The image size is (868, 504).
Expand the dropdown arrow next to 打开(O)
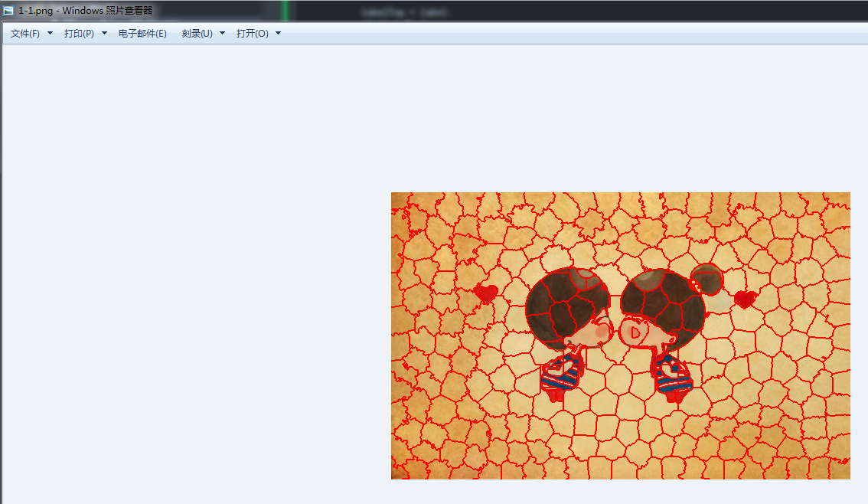pos(279,33)
